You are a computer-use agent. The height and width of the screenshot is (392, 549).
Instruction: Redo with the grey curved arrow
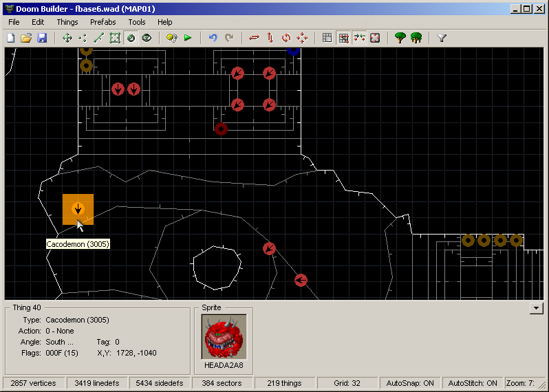(229, 38)
